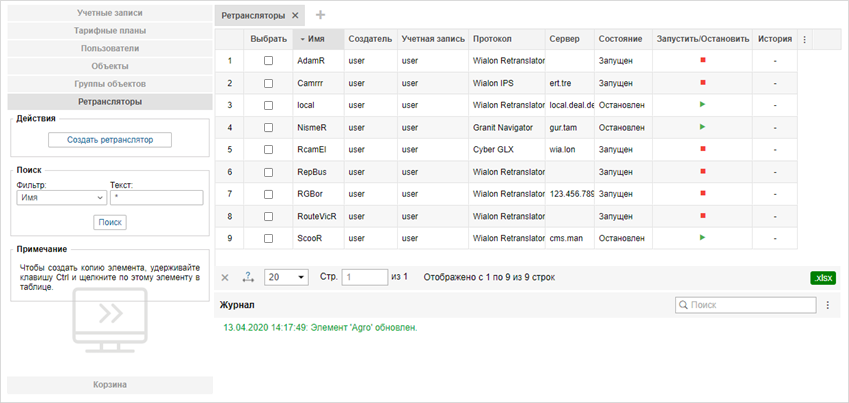The height and width of the screenshot is (403, 849).
Task: Click the Поиск button
Action: pyautogui.click(x=110, y=222)
